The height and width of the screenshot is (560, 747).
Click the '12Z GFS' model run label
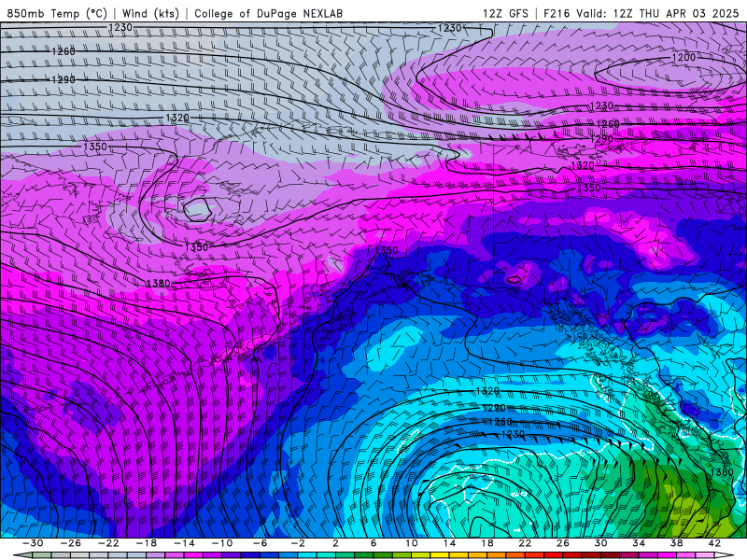(x=505, y=13)
